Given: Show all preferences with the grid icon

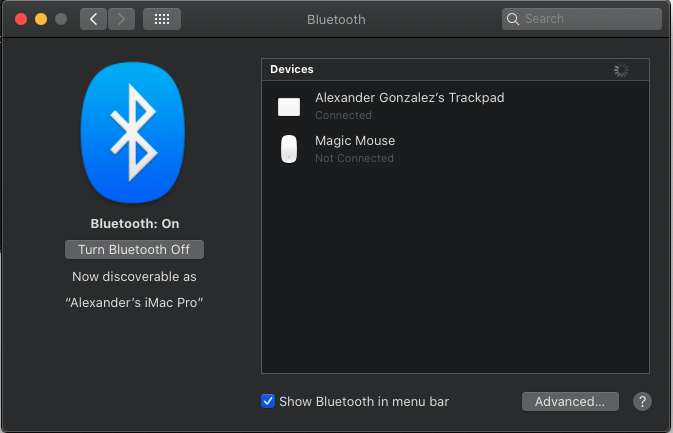Looking at the screenshot, I should click(x=162, y=19).
